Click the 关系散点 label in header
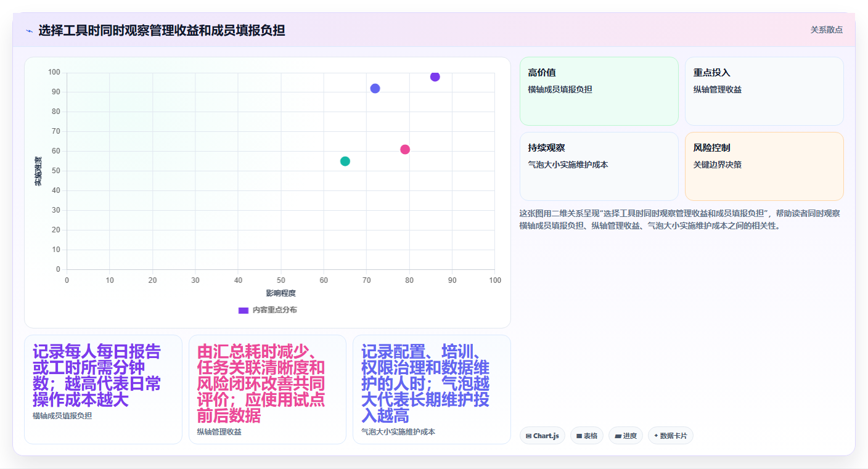This screenshot has height=469, width=868. pyautogui.click(x=826, y=30)
